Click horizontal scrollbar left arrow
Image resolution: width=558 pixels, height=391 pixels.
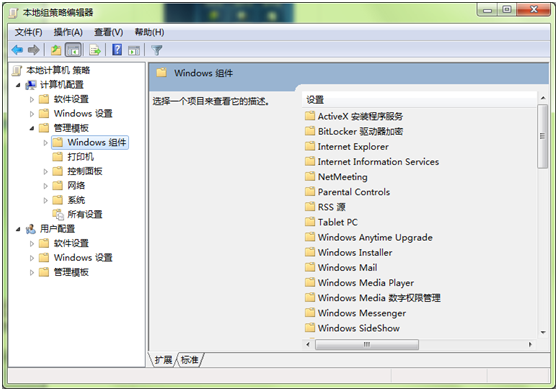tap(308, 344)
